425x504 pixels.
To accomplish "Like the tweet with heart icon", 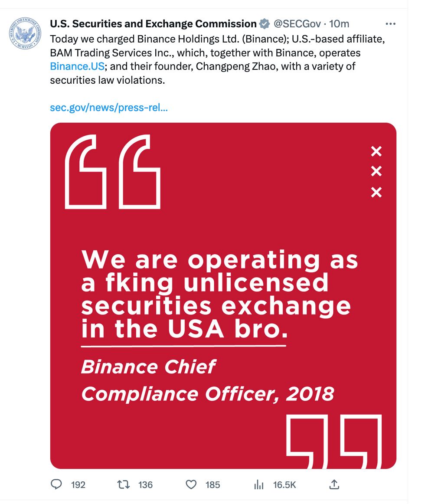I will [x=191, y=484].
